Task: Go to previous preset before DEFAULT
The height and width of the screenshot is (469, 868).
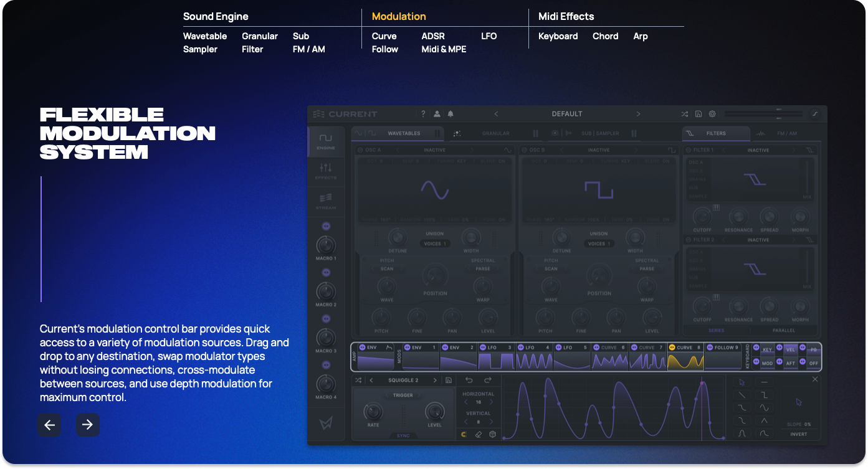Action: coord(496,114)
